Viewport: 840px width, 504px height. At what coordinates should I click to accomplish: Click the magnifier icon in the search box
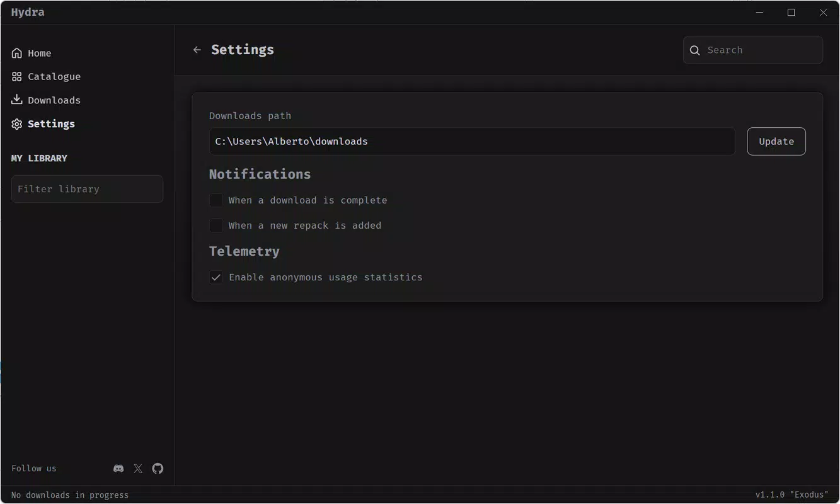pyautogui.click(x=694, y=50)
